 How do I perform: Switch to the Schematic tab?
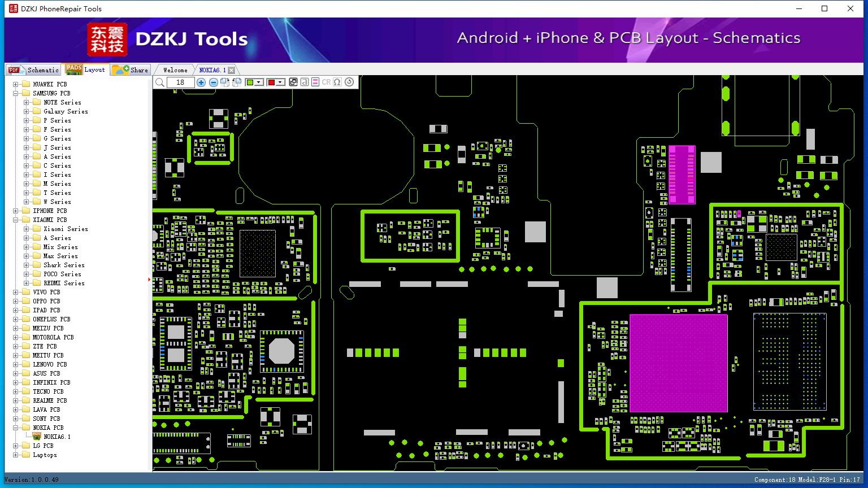(34, 70)
